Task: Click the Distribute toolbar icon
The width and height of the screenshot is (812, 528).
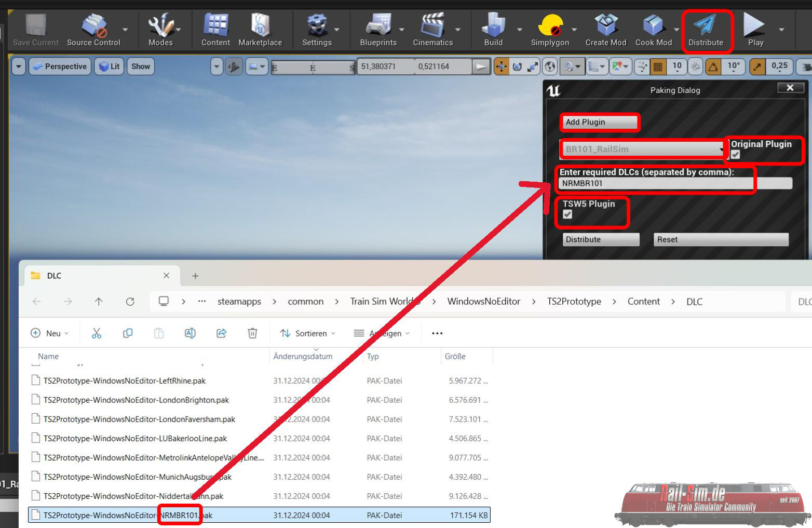Action: 706,30
